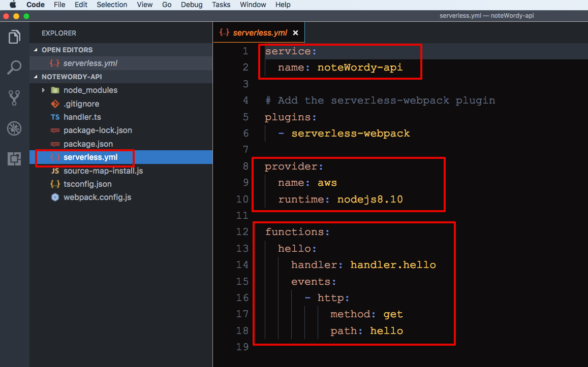Open the Explorer view icon
The height and width of the screenshot is (367, 588).
coord(14,37)
